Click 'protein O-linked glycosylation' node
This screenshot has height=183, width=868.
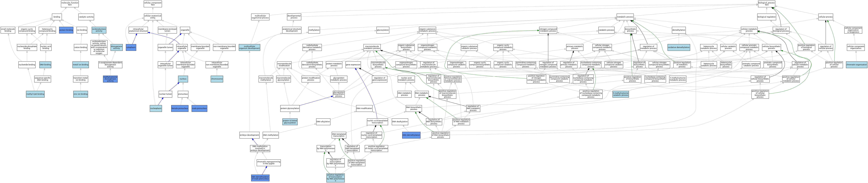(x=290, y=122)
